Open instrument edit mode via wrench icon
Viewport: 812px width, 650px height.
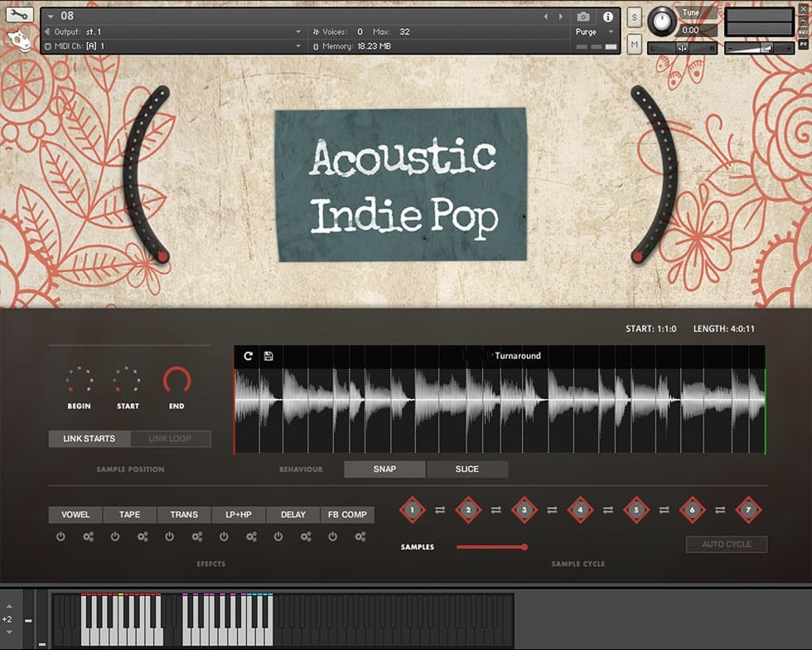20,15
